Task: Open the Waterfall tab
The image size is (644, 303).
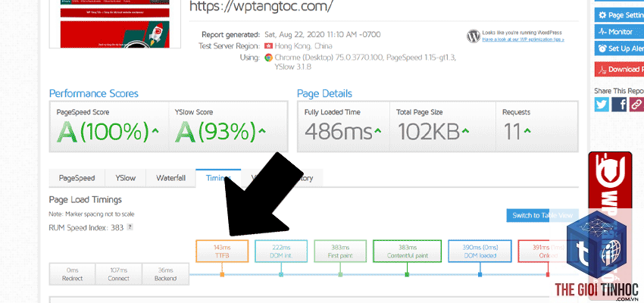Action: pos(171,178)
